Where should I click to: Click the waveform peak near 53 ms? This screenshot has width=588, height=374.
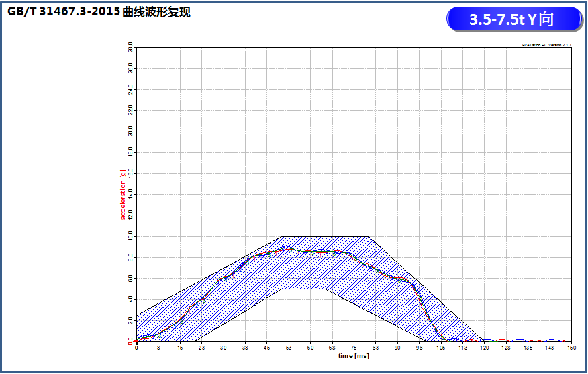coord(288,248)
